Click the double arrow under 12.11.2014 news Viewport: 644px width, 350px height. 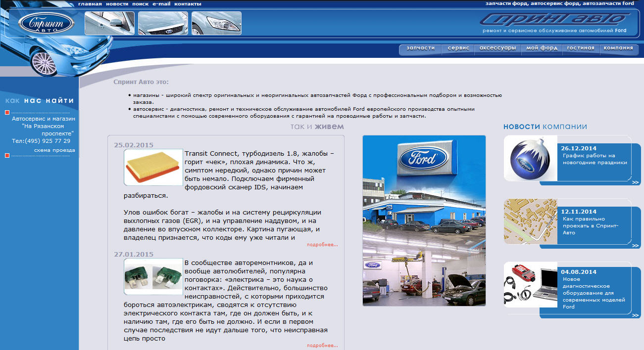pyautogui.click(x=635, y=245)
